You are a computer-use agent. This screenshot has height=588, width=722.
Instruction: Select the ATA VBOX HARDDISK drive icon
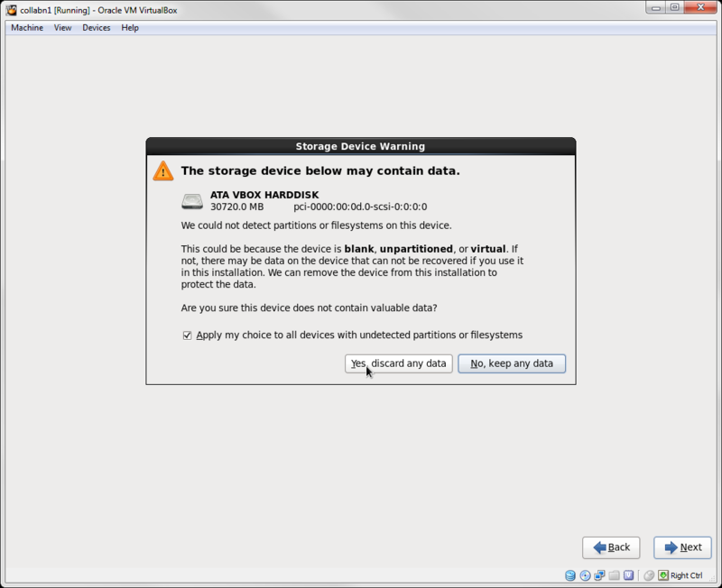pos(192,201)
